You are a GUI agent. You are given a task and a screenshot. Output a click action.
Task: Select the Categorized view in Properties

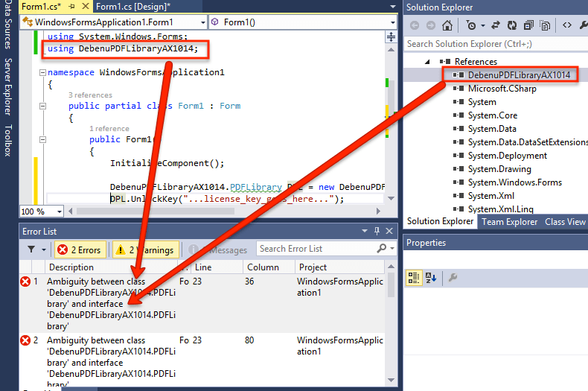(414, 278)
